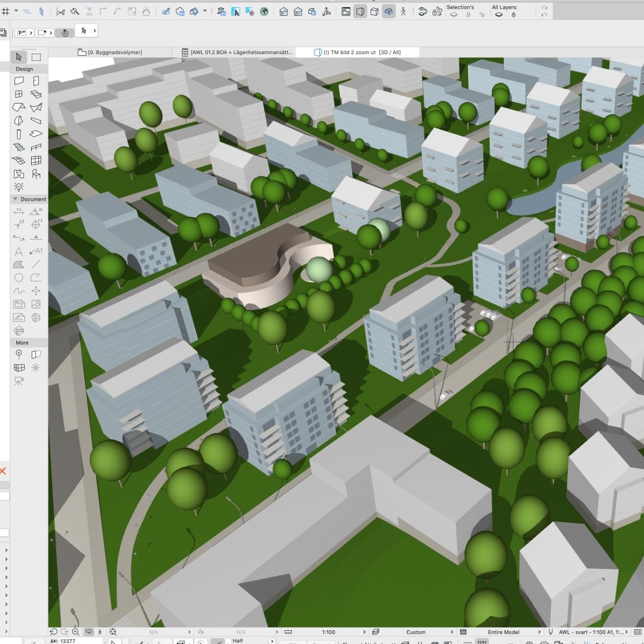This screenshot has height=644, width=644.
Task: Select the Spline tool
Action: tap(19, 291)
